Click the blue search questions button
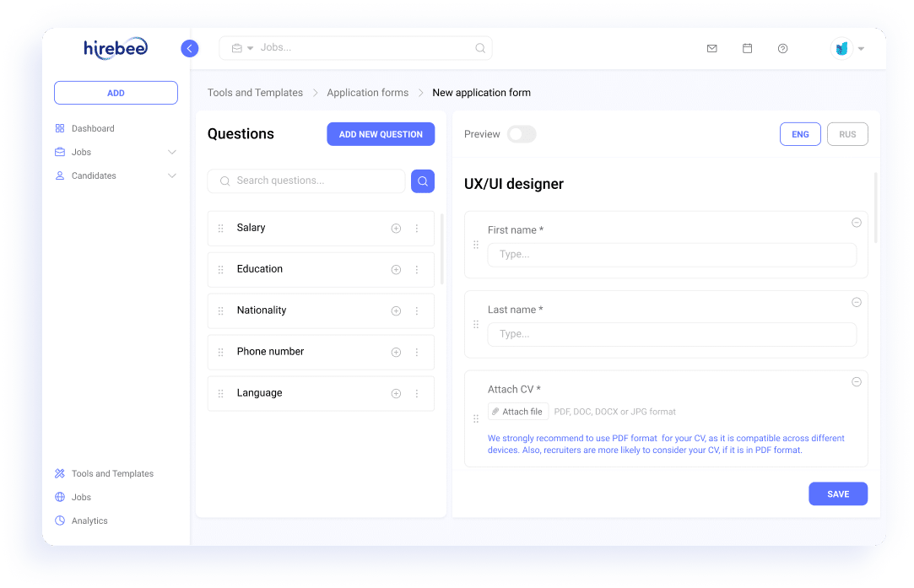The height and width of the screenshot is (588, 914). point(423,181)
